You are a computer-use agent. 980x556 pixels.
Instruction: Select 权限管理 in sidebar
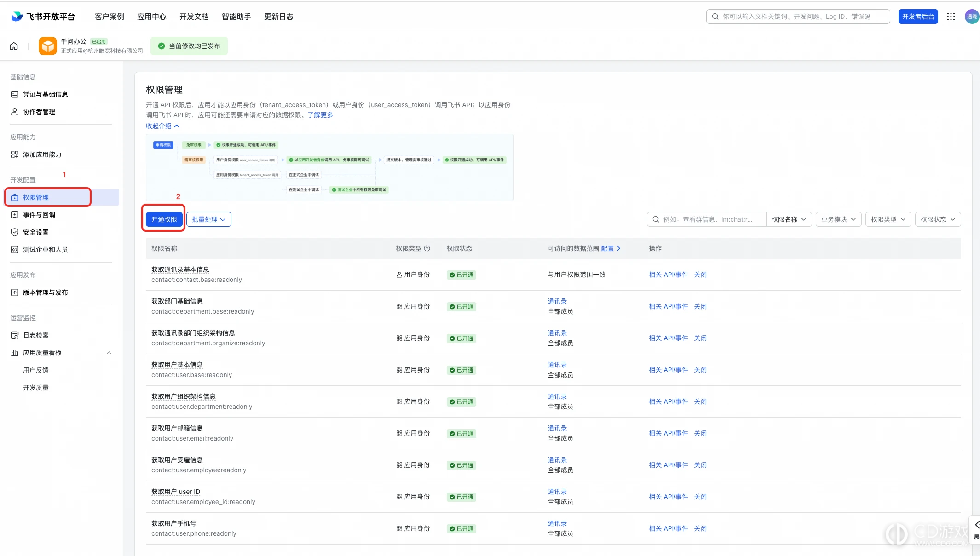tap(61, 197)
